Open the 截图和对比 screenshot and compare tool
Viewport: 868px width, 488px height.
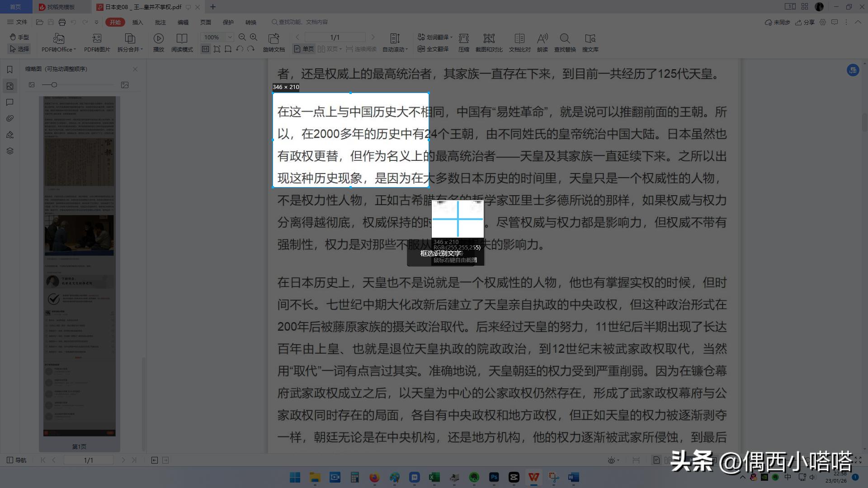pyautogui.click(x=488, y=43)
